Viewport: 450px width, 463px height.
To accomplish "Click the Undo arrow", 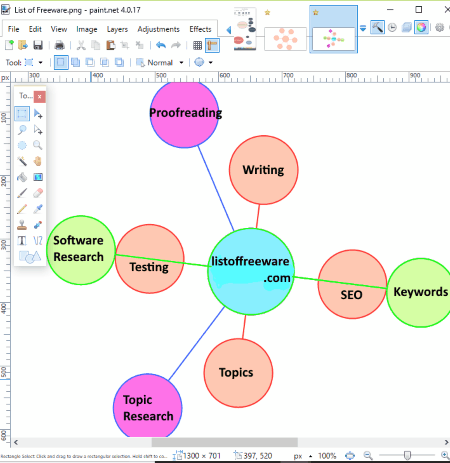I will pos(161,45).
